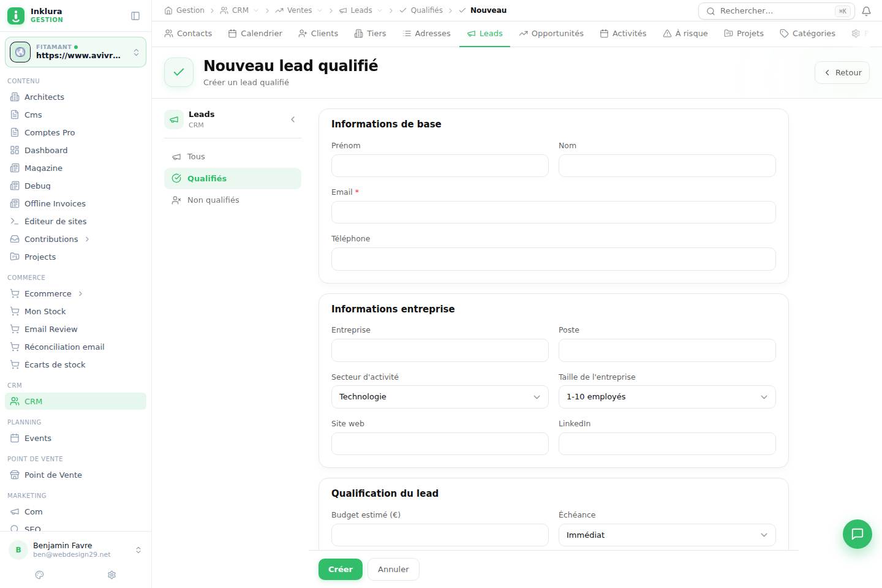Open the Leads breadcrumb dropdown
This screenshot has height=588, width=882.
(x=380, y=10)
